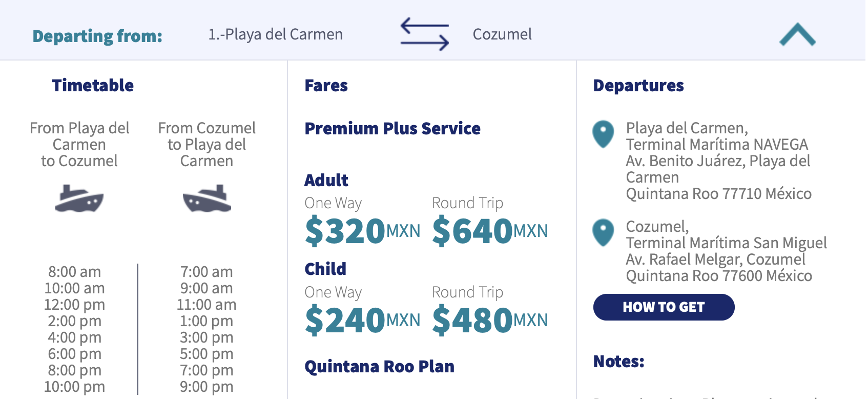This screenshot has height=399, width=868.
Task: Collapse the route panel with chevron up
Action: pos(798,34)
